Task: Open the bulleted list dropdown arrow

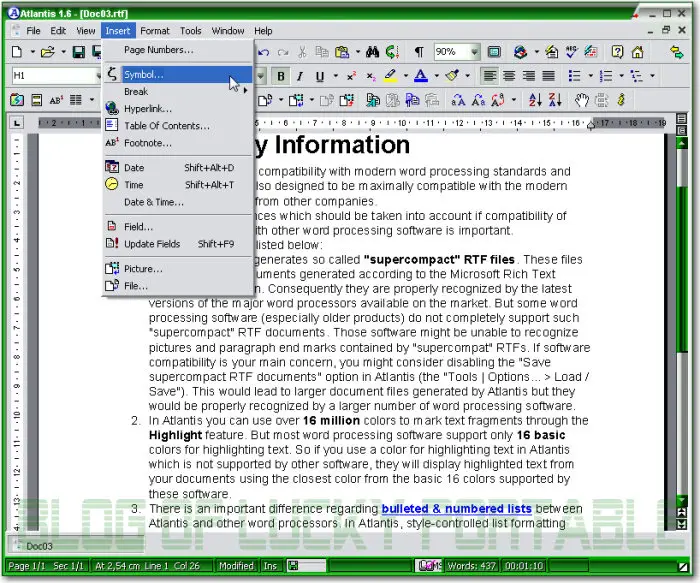Action: pyautogui.click(x=590, y=76)
